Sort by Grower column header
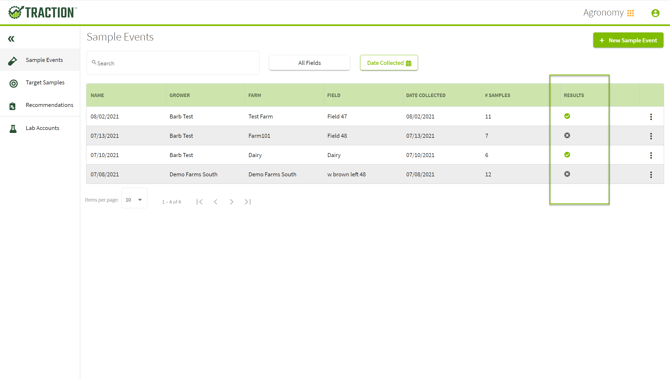The height and width of the screenshot is (379, 670). [x=179, y=95]
